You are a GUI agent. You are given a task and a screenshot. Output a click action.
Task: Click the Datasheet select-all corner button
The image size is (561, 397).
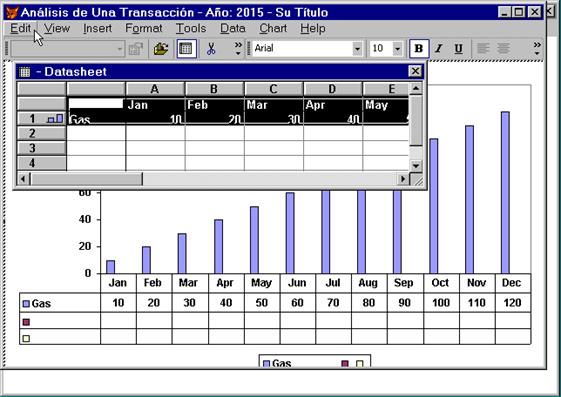(42, 89)
